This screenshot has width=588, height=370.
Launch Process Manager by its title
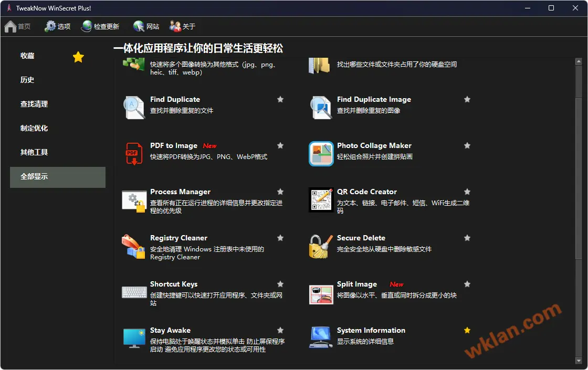(181, 192)
